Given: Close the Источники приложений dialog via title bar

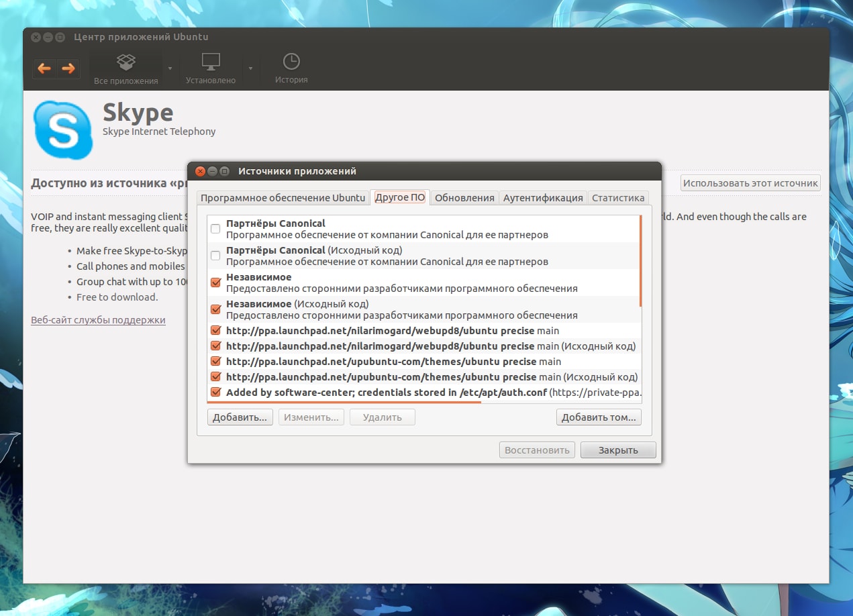Looking at the screenshot, I should click(200, 171).
